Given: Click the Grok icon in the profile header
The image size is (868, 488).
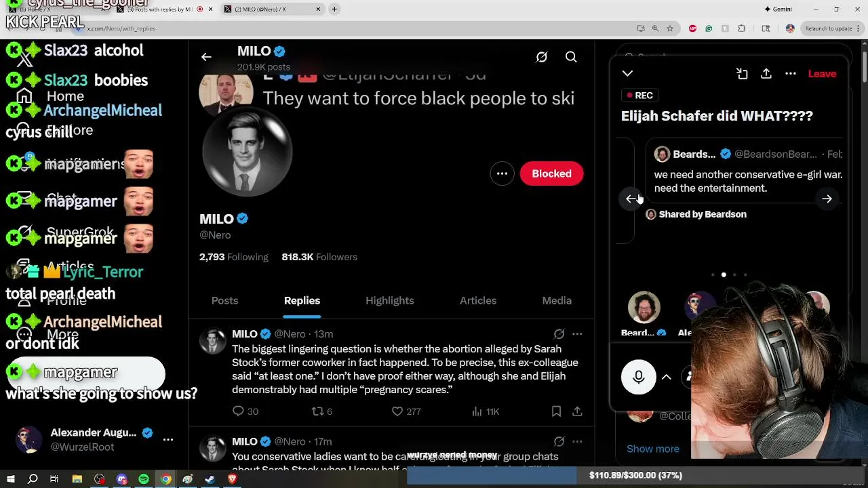Looking at the screenshot, I should (541, 58).
